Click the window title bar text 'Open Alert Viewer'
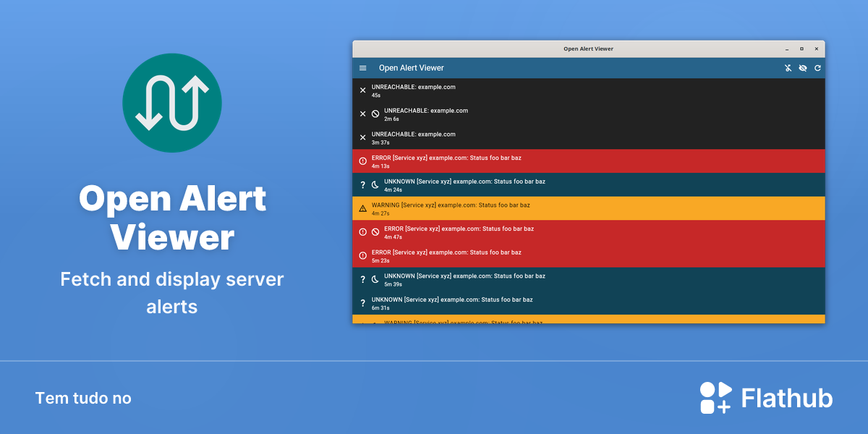This screenshot has height=434, width=868. tap(589, 49)
